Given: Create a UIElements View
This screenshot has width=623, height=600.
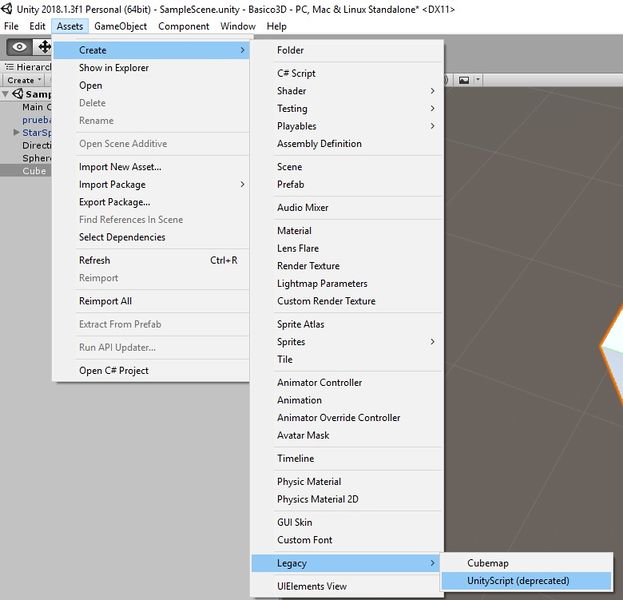Looking at the screenshot, I should (347, 586).
